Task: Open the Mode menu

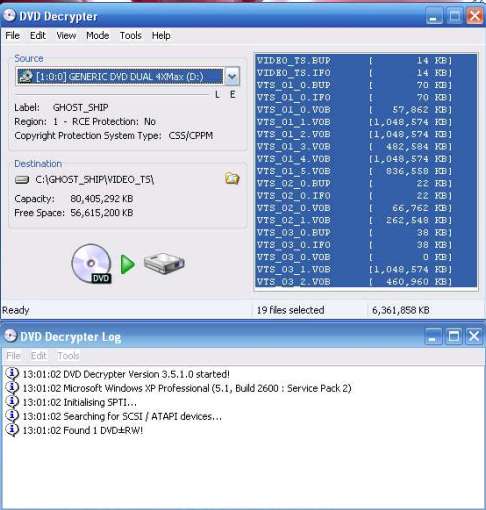Action: pyautogui.click(x=98, y=35)
